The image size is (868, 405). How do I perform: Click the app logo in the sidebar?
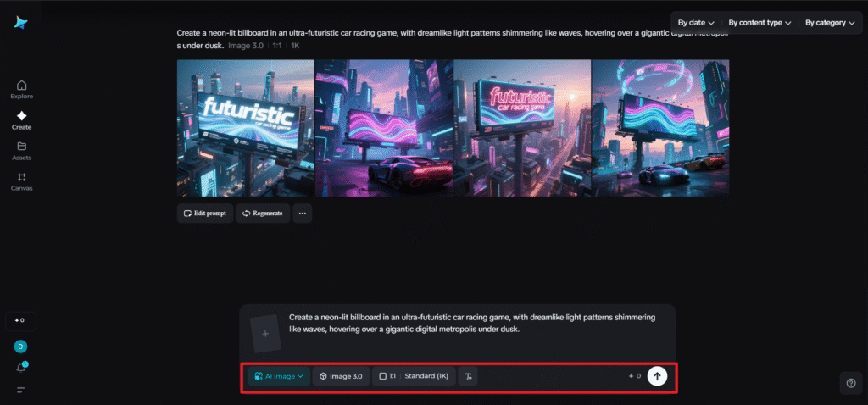pyautogui.click(x=21, y=23)
